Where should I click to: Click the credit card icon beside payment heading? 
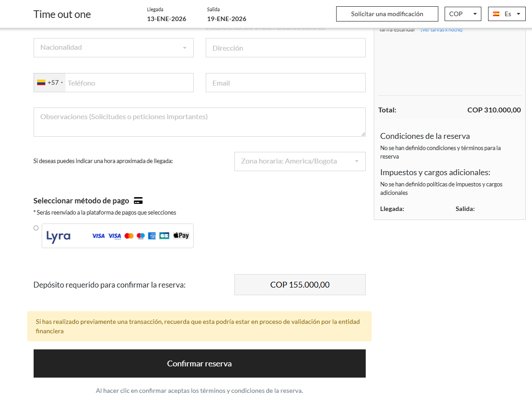(138, 201)
